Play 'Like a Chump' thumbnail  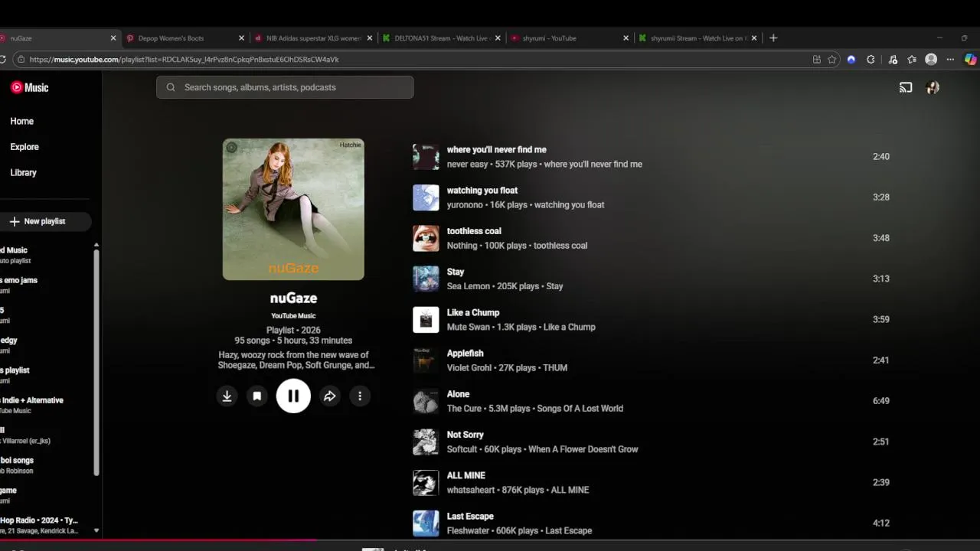(426, 320)
